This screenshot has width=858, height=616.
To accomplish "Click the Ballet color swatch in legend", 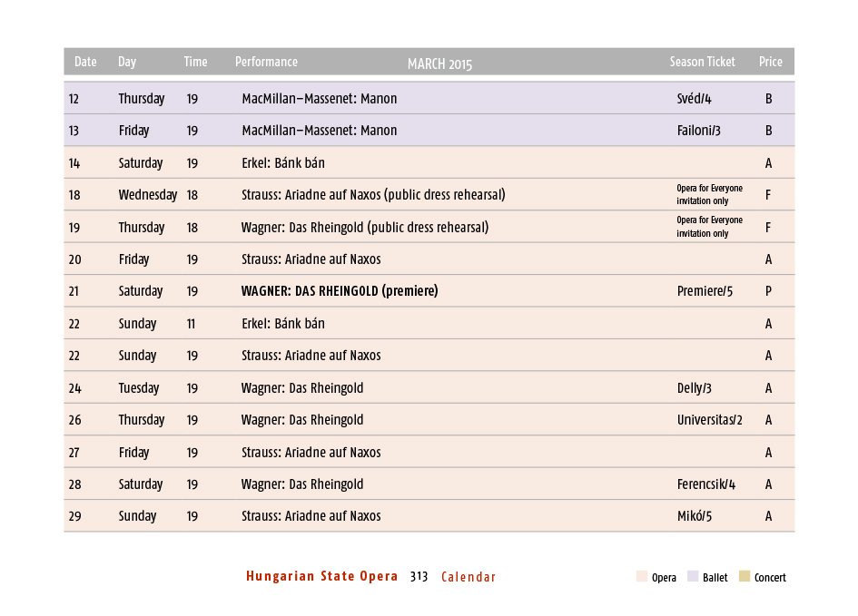I will point(692,577).
